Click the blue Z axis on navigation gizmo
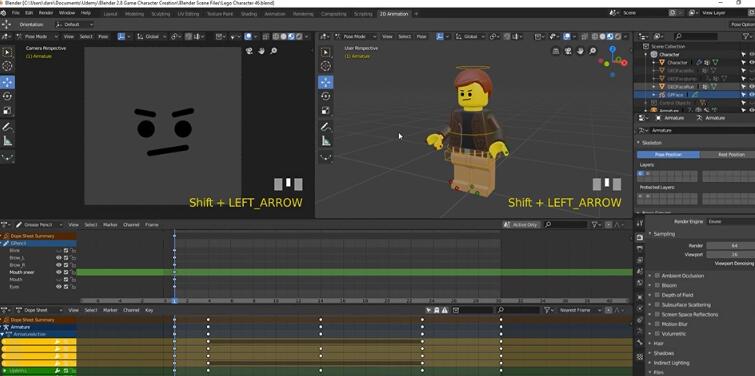Image resolution: width=755 pixels, height=376 pixels. click(x=612, y=49)
